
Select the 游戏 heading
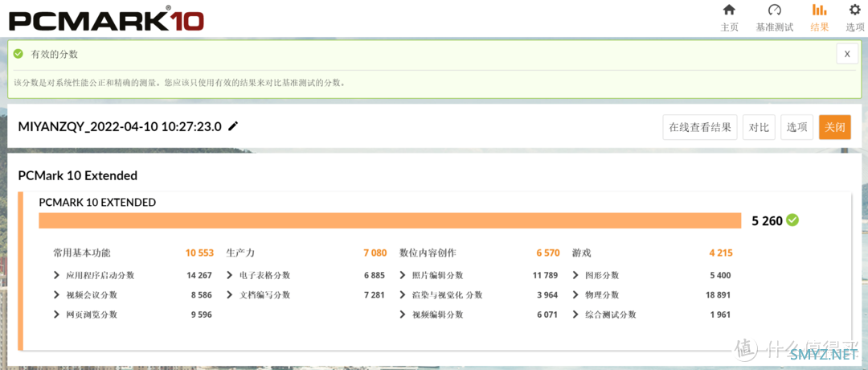[581, 253]
